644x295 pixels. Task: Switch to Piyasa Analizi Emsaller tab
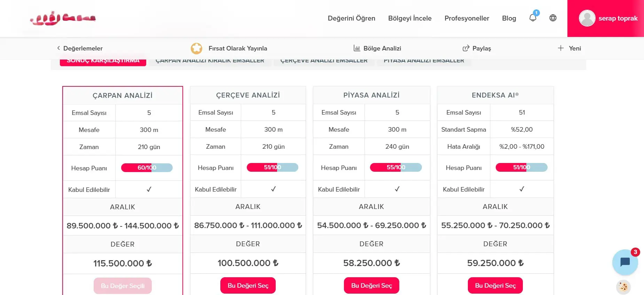coord(424,61)
